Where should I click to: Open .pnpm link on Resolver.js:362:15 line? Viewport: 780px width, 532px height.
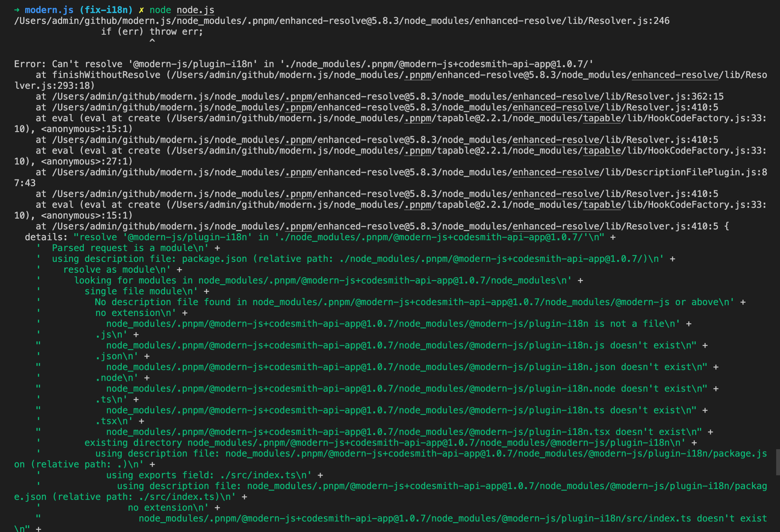pos(298,97)
